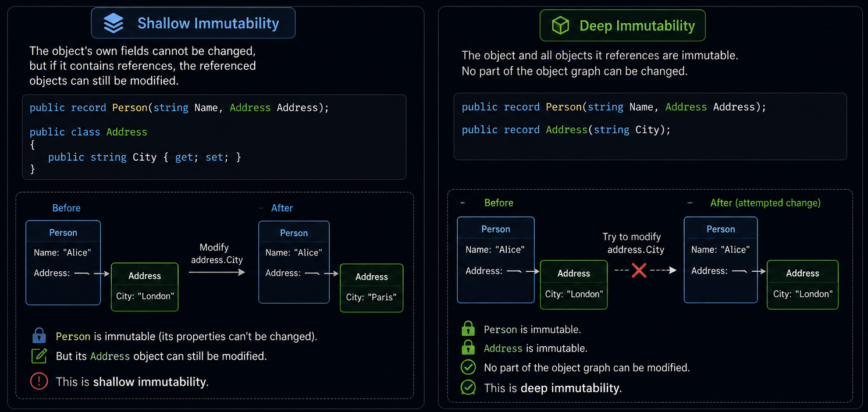868x412 pixels.
Task: Click 'But its Address object can still be modified.' text
Action: (x=161, y=356)
